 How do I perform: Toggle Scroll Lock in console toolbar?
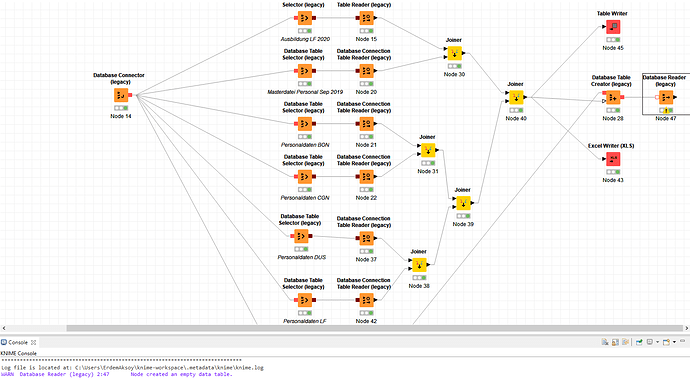615,342
